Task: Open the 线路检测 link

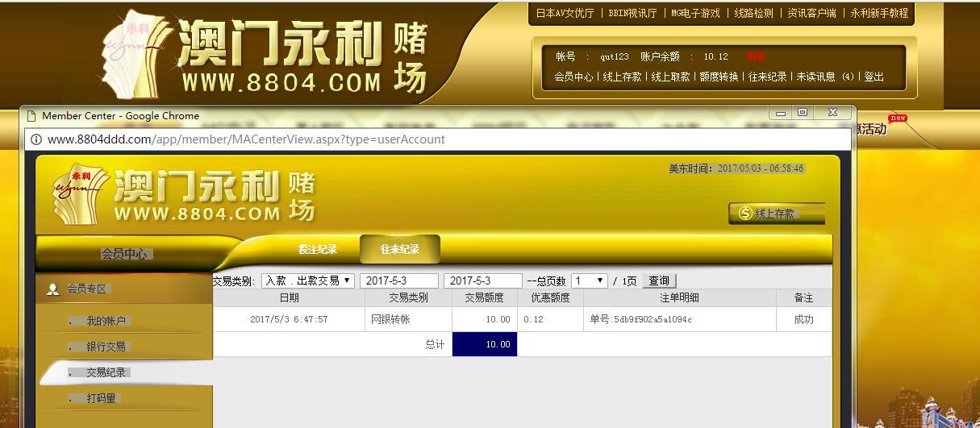Action: click(753, 13)
